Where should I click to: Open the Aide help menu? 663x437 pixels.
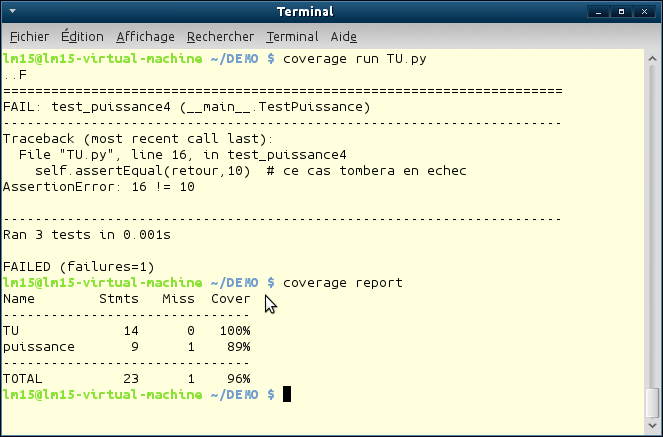click(x=344, y=36)
